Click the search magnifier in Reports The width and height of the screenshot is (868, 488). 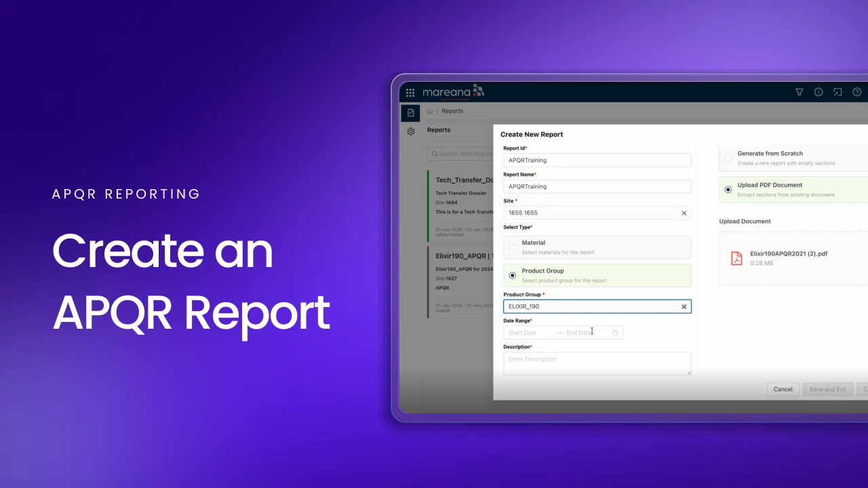click(434, 154)
